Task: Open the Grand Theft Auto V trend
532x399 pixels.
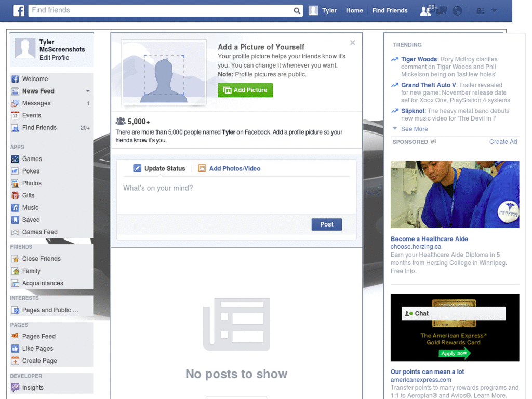Action: 429,85
